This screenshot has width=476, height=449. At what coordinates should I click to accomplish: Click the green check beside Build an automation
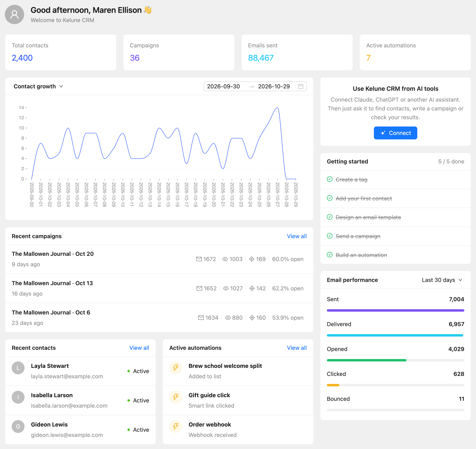click(x=330, y=255)
